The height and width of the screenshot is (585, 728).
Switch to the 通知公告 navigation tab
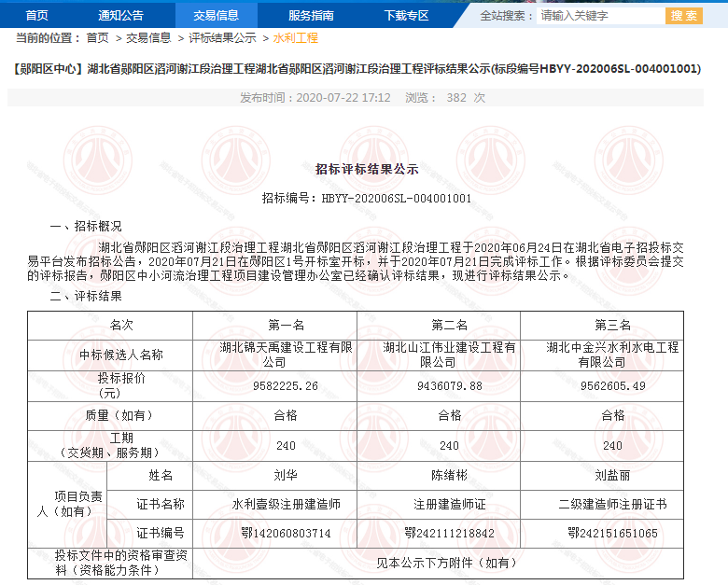click(120, 15)
